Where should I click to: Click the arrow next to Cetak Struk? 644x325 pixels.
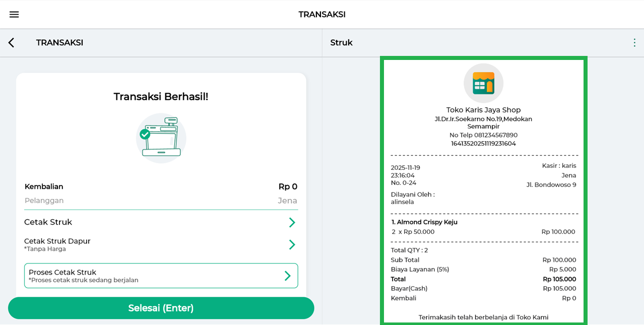point(292,223)
